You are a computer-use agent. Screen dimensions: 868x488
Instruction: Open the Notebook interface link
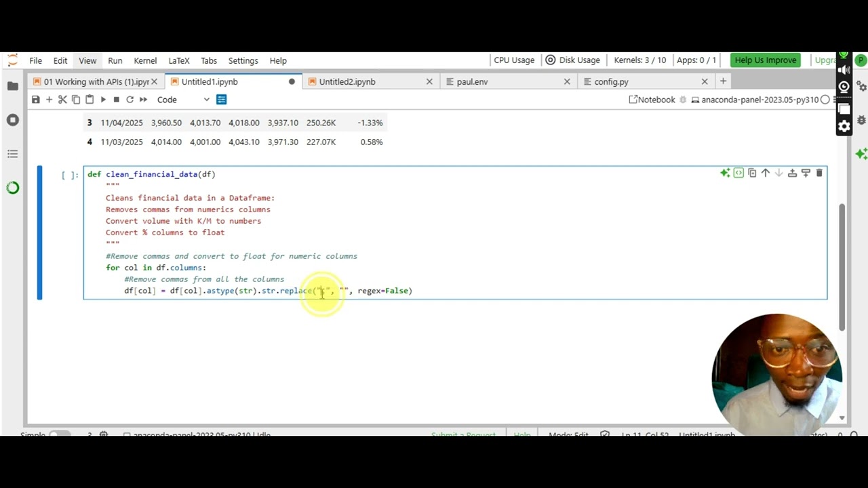pos(652,100)
